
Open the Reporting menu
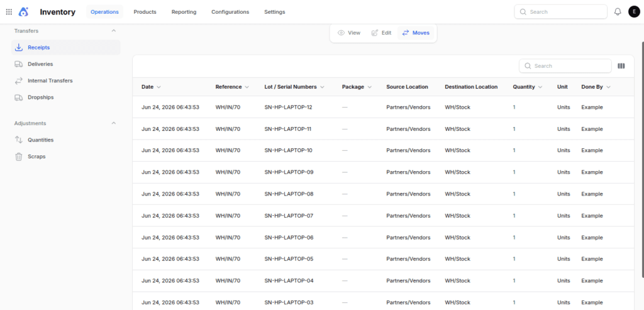point(184,12)
